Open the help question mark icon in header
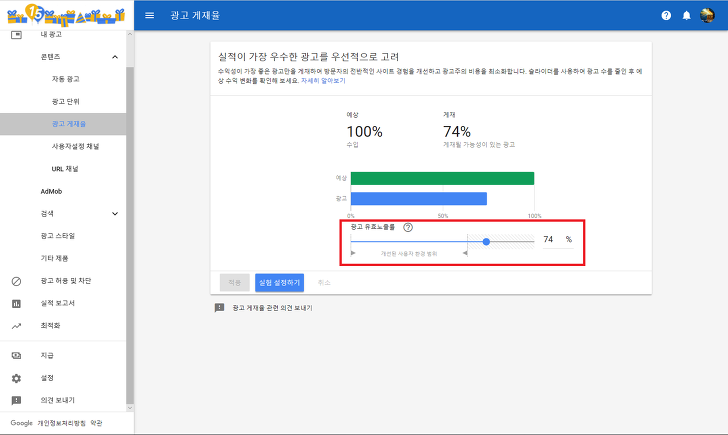The width and height of the screenshot is (728, 435). (666, 15)
